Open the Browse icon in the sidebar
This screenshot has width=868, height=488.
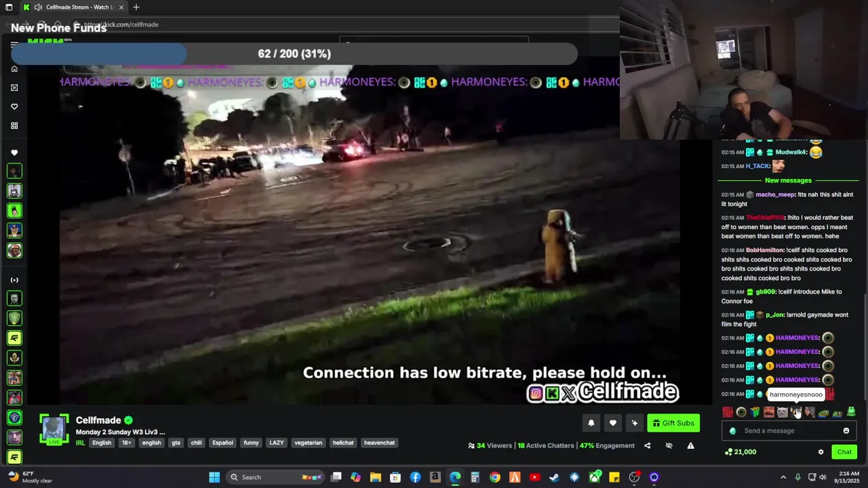(14, 87)
